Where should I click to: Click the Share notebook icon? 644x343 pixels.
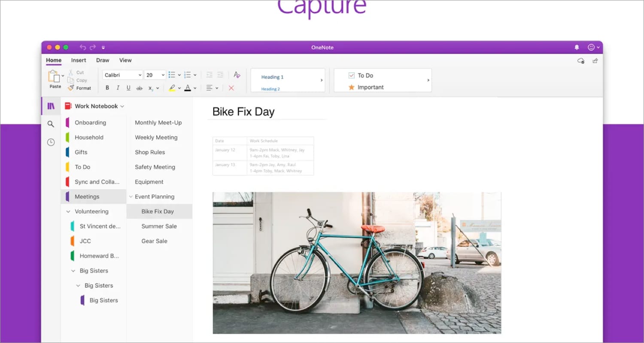(595, 61)
